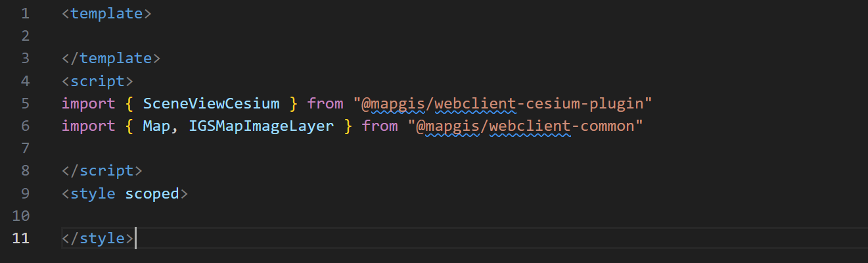Click the scoped attribute in the style tag
Screen dimensions: 868x263
152,193
